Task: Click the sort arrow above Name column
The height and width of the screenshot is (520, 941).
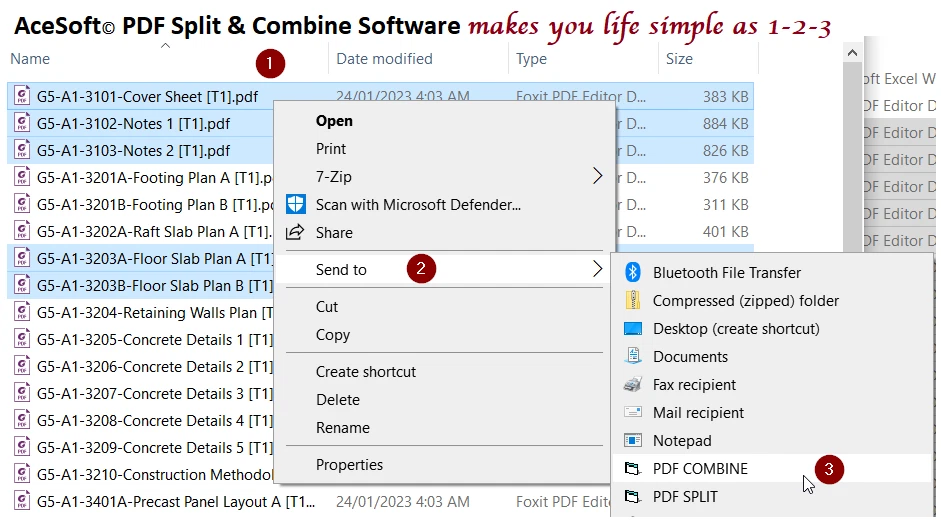Action: (x=166, y=46)
